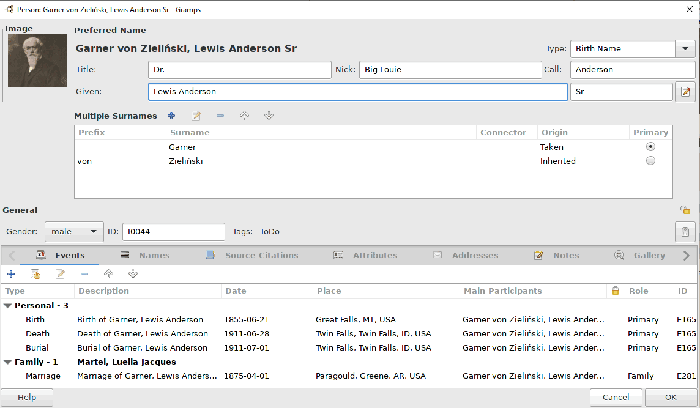The height and width of the screenshot is (408, 700).
Task: Focus the Title field containing Dr.
Action: 240,70
